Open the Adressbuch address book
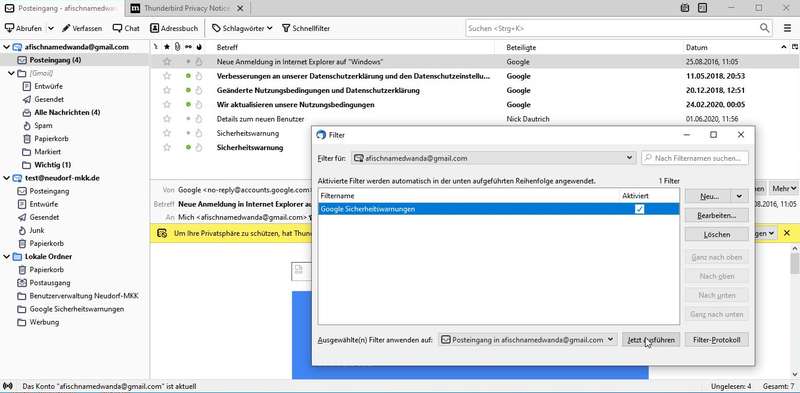Image resolution: width=800 pixels, height=393 pixels. pos(174,28)
